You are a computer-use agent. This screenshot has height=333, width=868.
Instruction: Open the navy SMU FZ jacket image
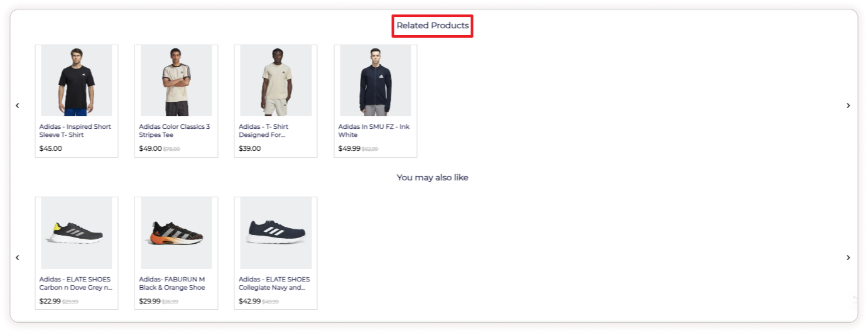[375, 80]
